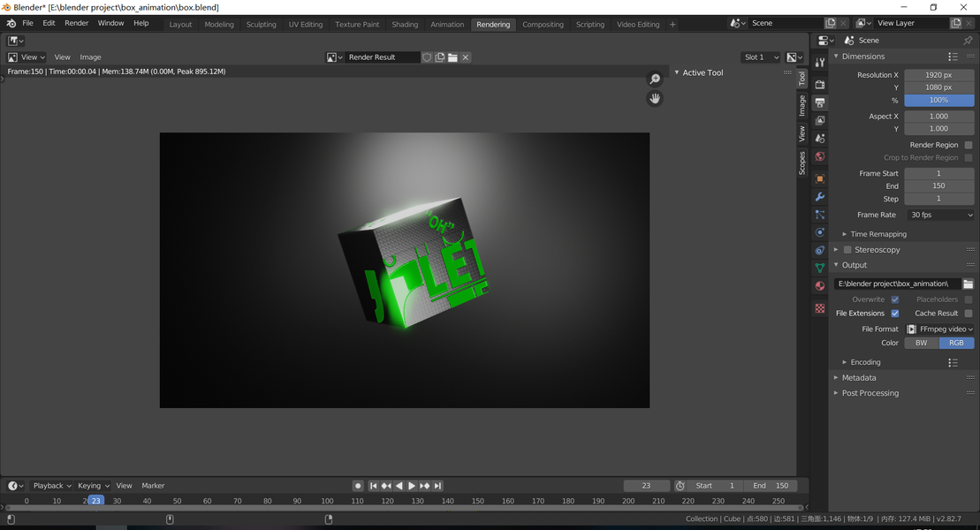980x530 pixels.
Task: Click the resolution percentage 100% slider
Action: point(938,100)
